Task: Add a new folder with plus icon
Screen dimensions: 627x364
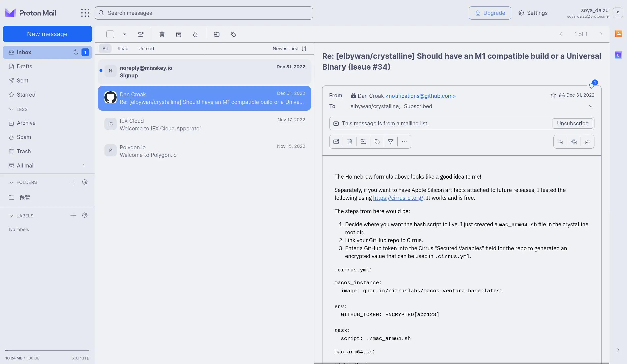Action: click(x=73, y=182)
